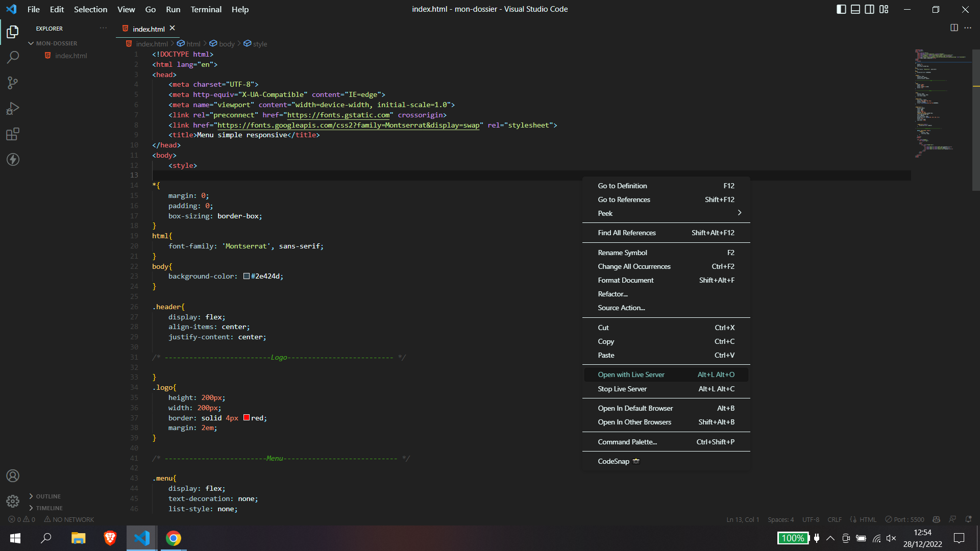The width and height of the screenshot is (980, 551).
Task: Open the Accounts icon in activity bar
Action: point(13,475)
